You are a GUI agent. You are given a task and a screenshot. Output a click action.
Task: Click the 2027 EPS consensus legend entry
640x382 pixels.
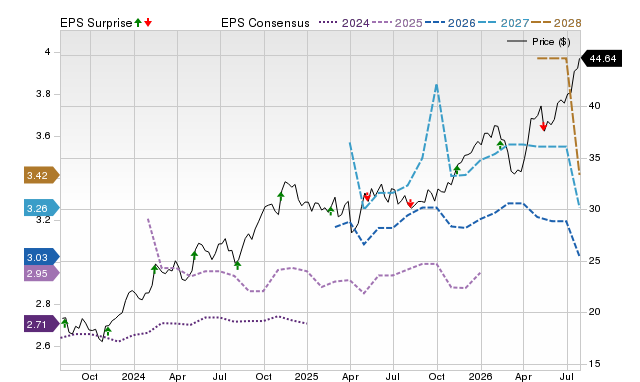tap(503, 23)
